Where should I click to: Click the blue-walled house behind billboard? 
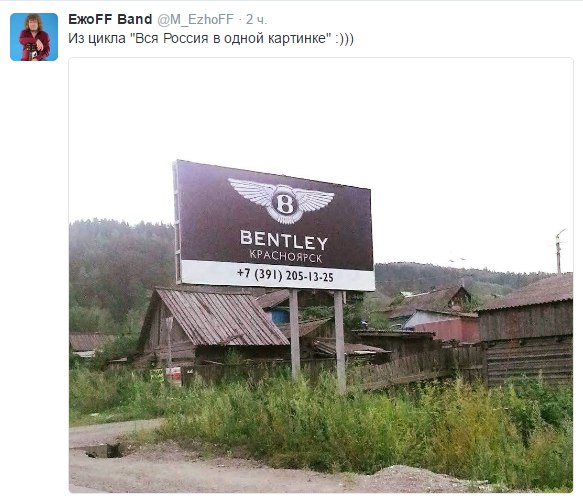pyautogui.click(x=280, y=316)
